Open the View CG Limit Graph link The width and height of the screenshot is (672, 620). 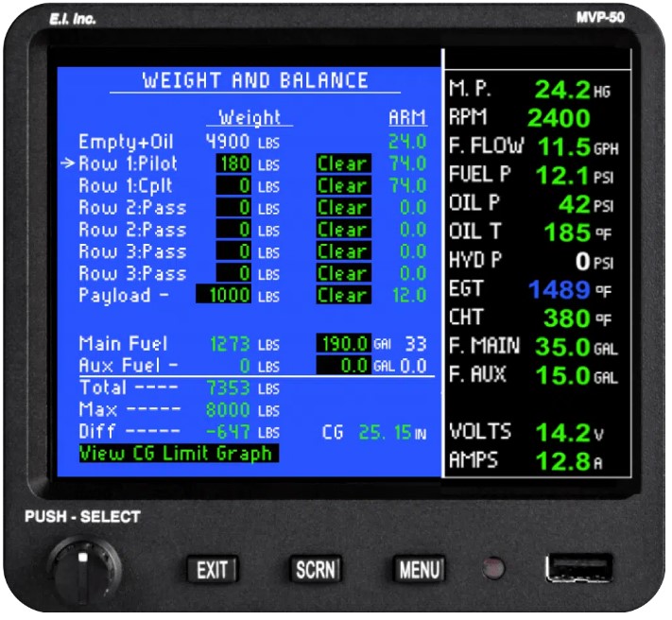click(177, 454)
